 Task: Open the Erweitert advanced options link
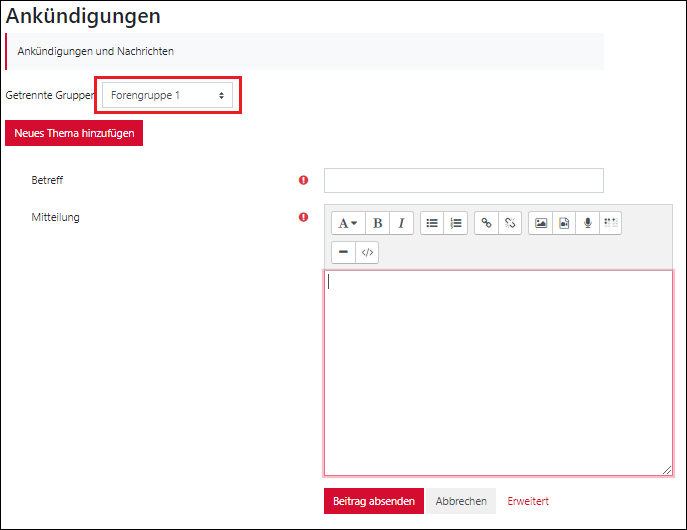click(528, 501)
